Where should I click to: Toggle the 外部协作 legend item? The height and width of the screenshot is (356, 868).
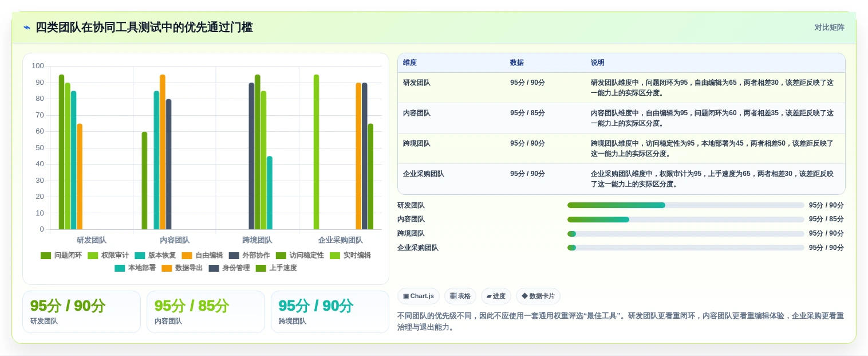pos(249,256)
